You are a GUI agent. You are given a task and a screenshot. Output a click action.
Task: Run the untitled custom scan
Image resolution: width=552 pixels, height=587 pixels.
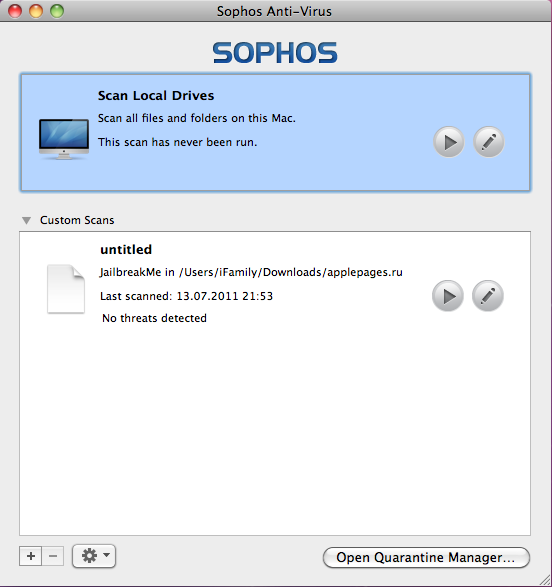[x=448, y=296]
